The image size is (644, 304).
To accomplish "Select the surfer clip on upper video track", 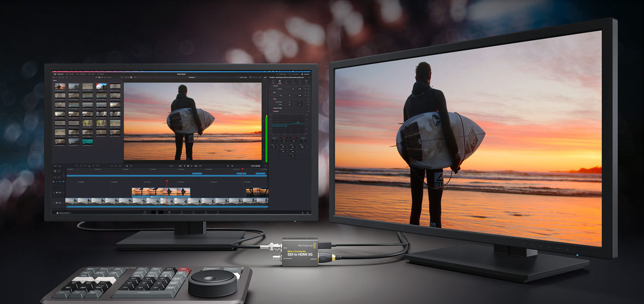I will tap(161, 193).
